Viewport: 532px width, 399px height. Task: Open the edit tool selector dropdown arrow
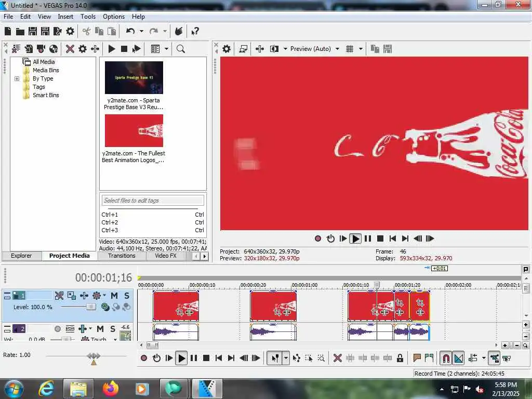286,358
